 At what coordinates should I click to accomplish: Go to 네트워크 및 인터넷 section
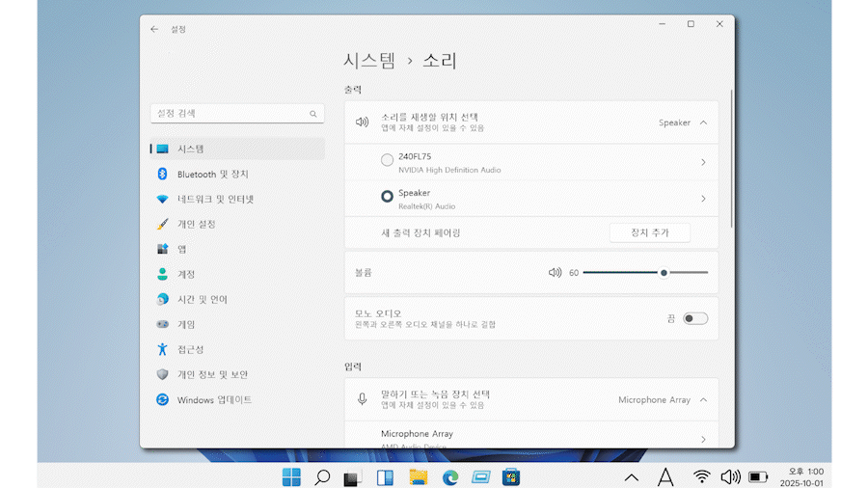(215, 199)
